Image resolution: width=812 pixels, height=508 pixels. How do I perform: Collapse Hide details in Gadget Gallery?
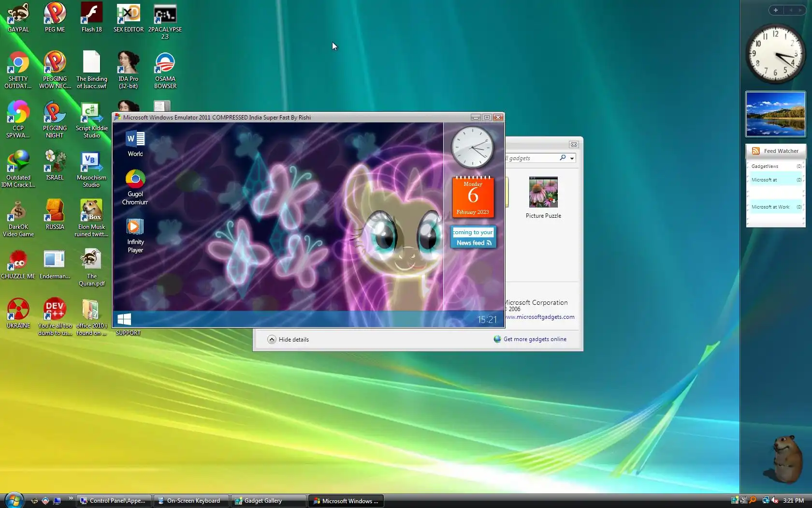289,339
